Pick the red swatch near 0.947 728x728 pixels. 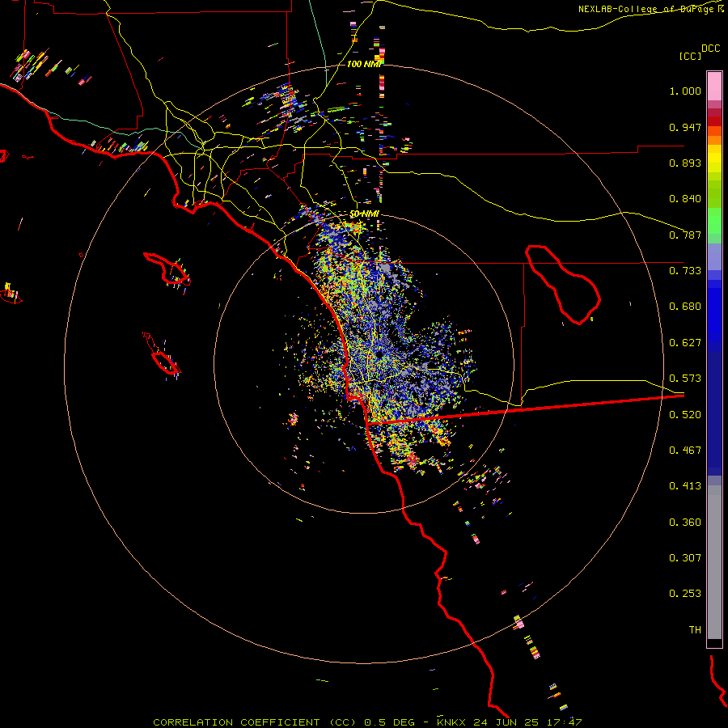click(x=714, y=121)
